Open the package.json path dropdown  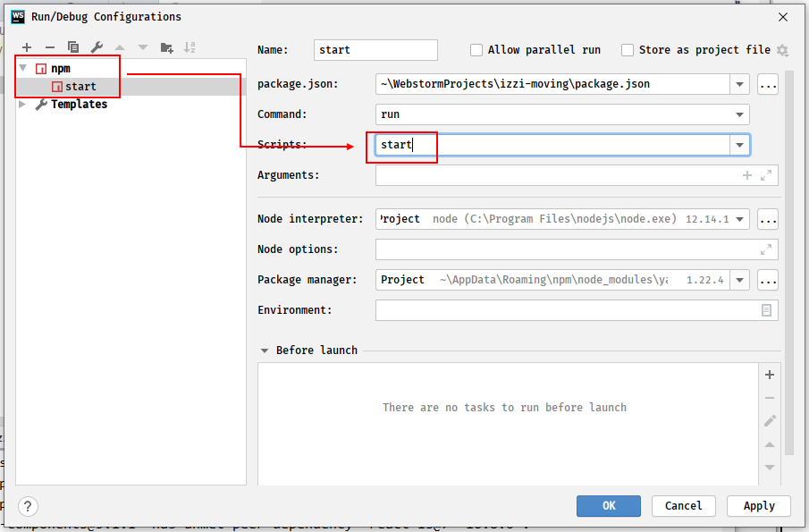740,84
